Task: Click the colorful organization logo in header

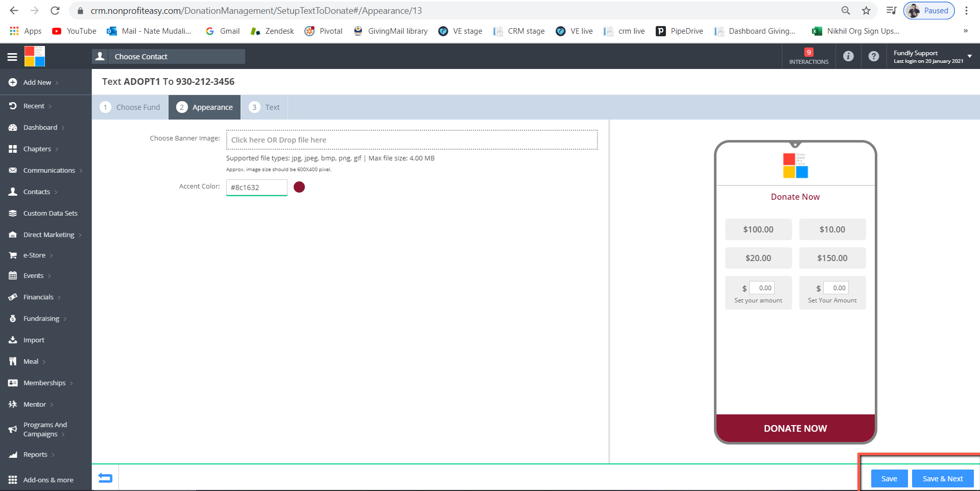Action: pos(35,56)
